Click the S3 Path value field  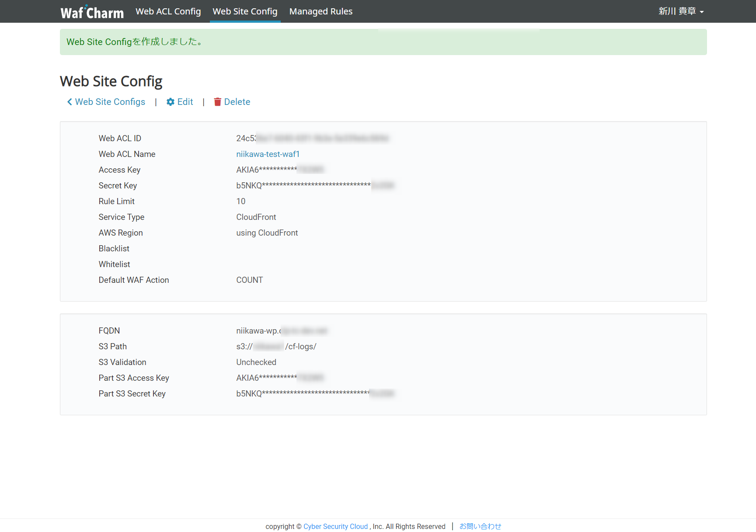click(276, 346)
